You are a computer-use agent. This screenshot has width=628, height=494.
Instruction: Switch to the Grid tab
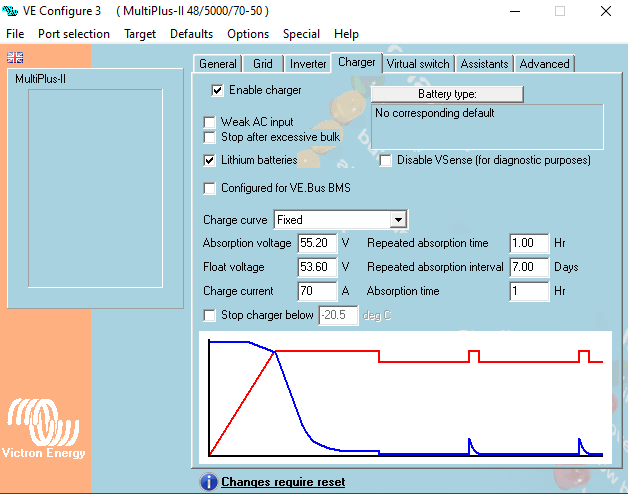[263, 64]
